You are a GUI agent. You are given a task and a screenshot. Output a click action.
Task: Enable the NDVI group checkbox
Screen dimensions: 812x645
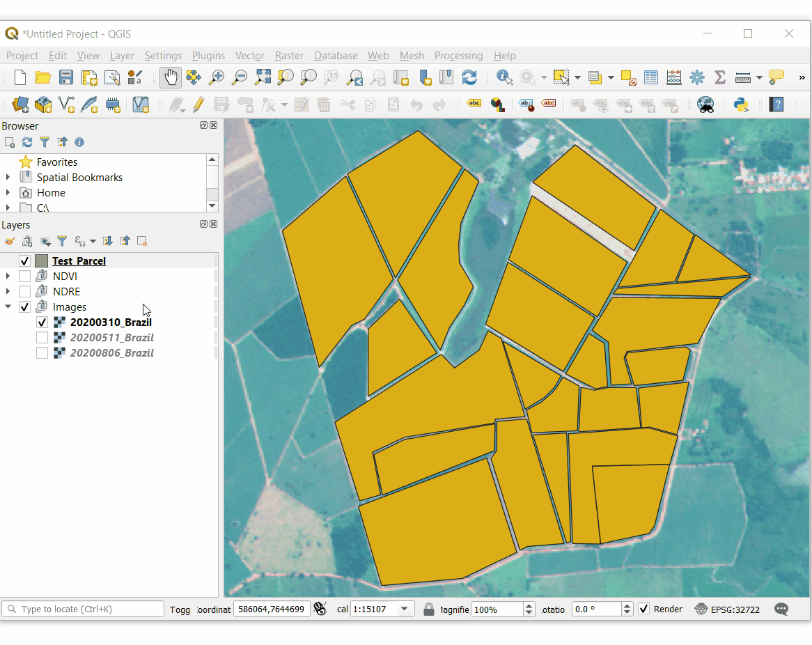tap(24, 277)
